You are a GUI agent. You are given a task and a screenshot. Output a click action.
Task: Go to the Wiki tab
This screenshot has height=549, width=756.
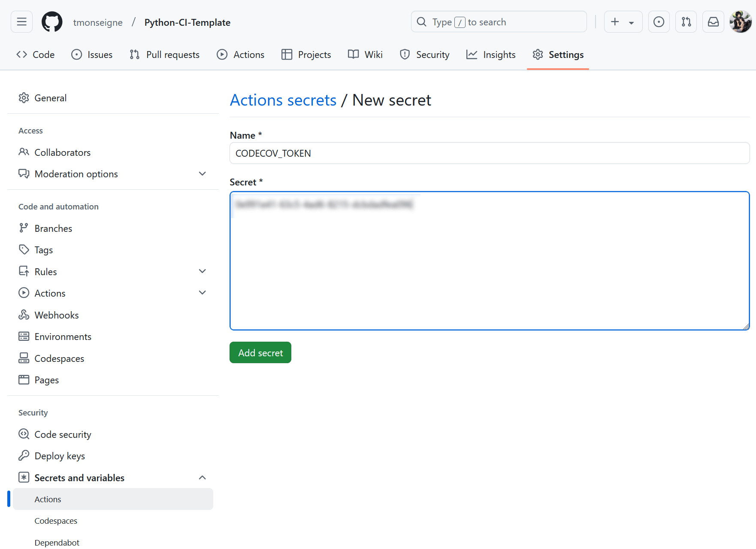[365, 55]
